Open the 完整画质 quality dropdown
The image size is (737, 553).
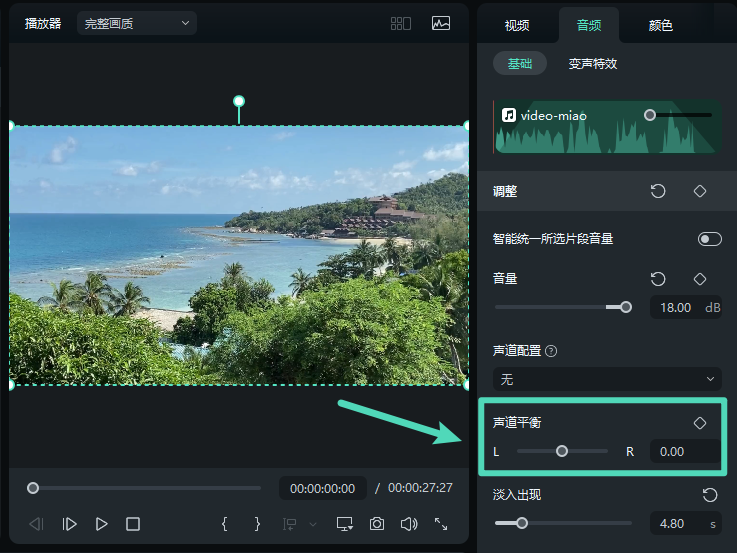click(x=137, y=23)
